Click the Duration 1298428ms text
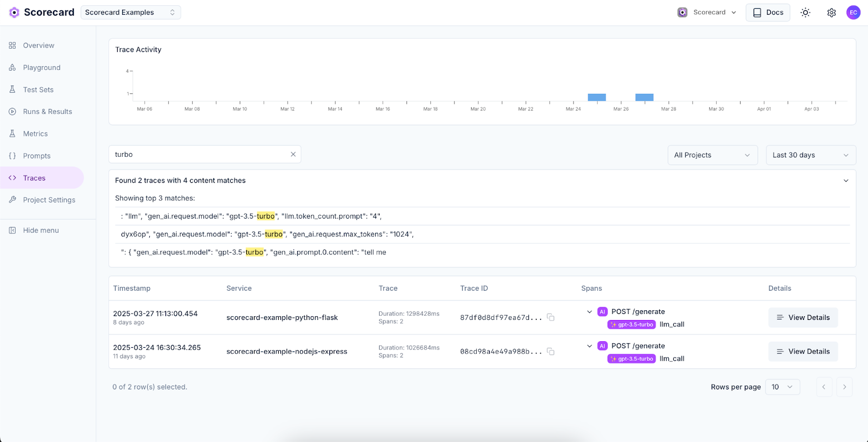The image size is (868, 442). [x=409, y=314]
